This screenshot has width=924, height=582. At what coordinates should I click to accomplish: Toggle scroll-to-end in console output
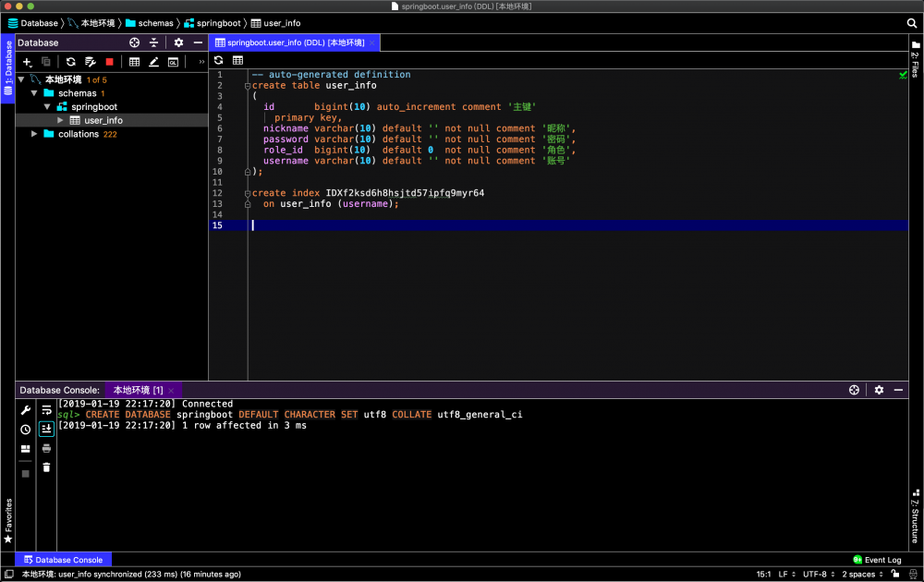46,429
